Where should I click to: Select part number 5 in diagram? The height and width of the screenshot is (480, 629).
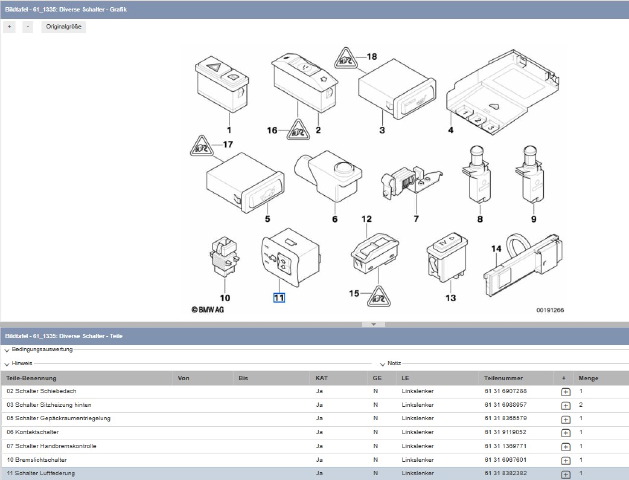click(x=268, y=219)
